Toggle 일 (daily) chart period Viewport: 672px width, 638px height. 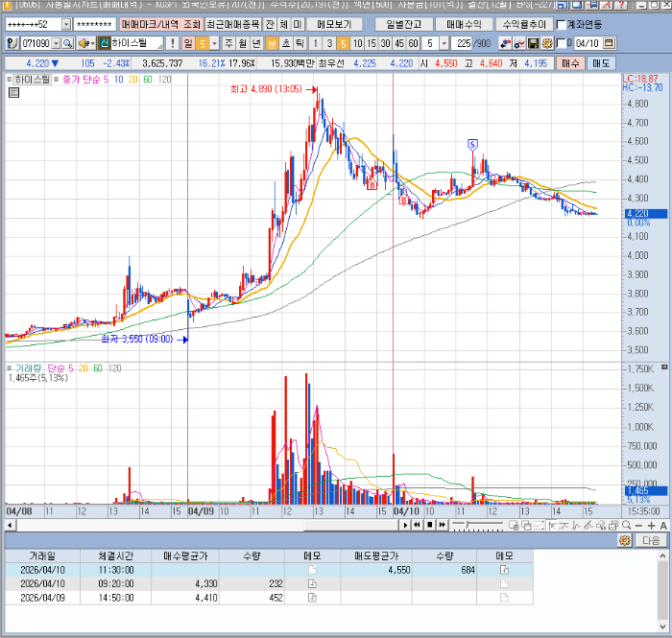tap(188, 43)
